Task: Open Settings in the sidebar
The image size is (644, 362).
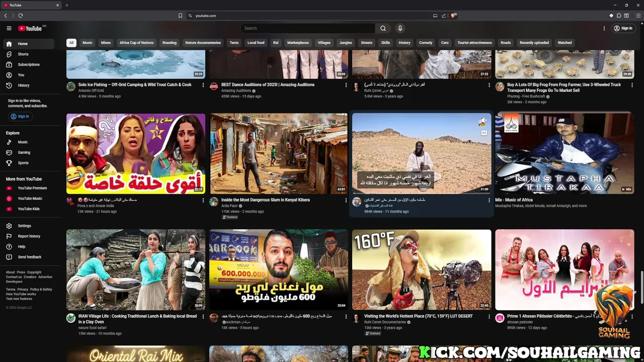Action: click(29, 226)
